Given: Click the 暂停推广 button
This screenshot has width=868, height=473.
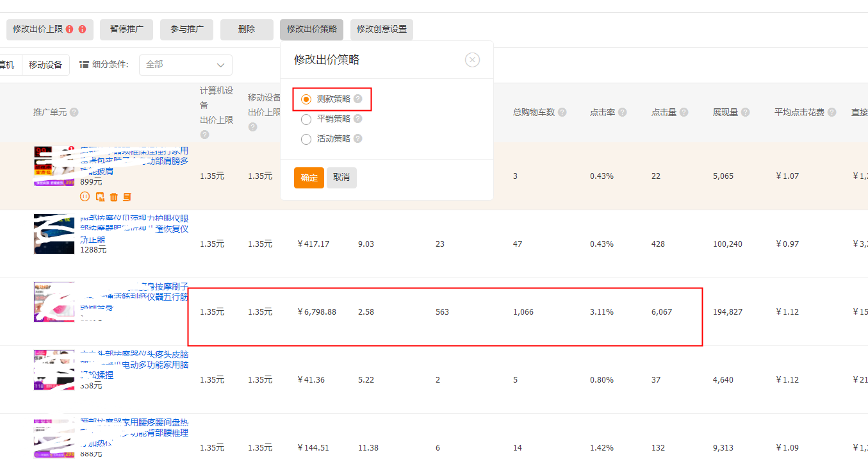Looking at the screenshot, I should click(x=126, y=29).
